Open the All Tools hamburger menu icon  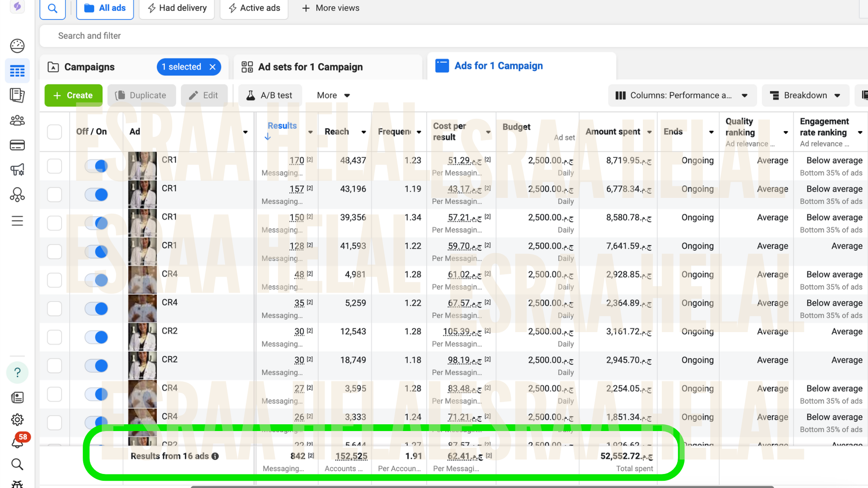pos(17,221)
